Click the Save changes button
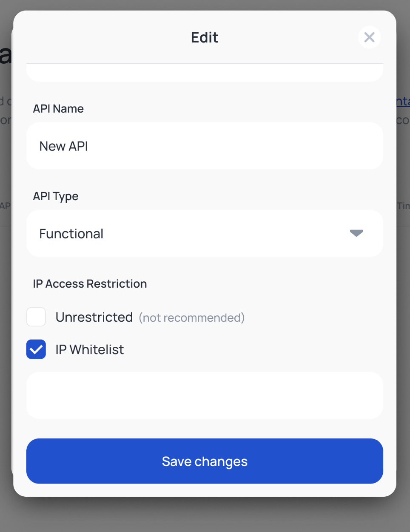Viewport: 410px width, 532px height. [x=205, y=461]
